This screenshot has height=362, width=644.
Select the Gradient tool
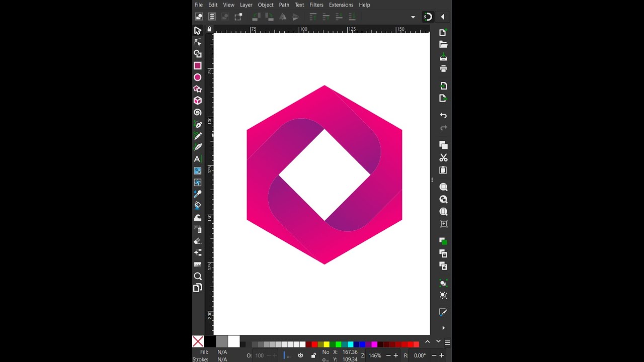click(198, 171)
